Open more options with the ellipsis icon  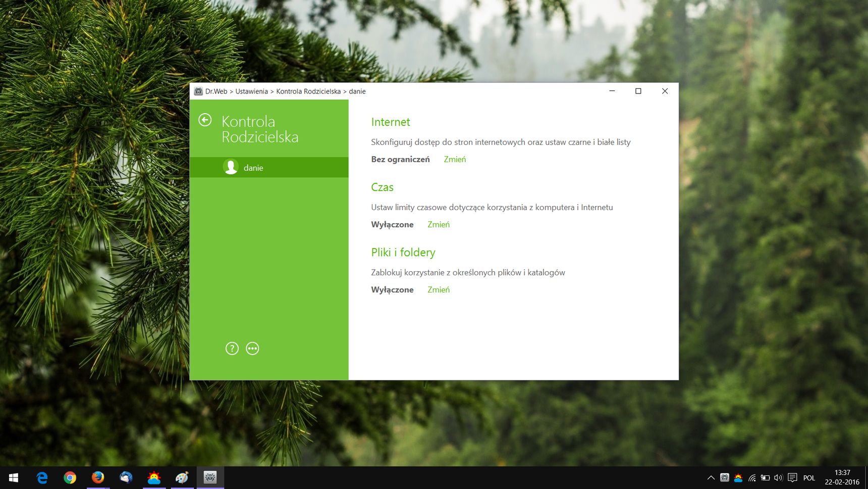252,349
